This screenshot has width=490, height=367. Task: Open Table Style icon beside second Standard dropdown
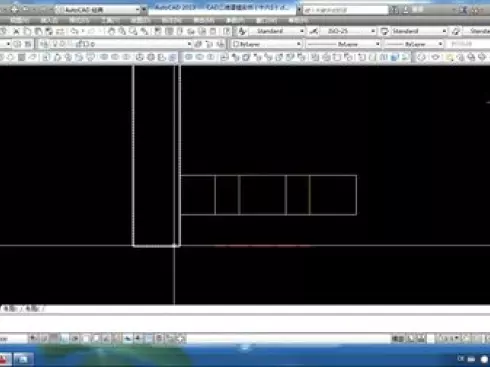[384, 31]
